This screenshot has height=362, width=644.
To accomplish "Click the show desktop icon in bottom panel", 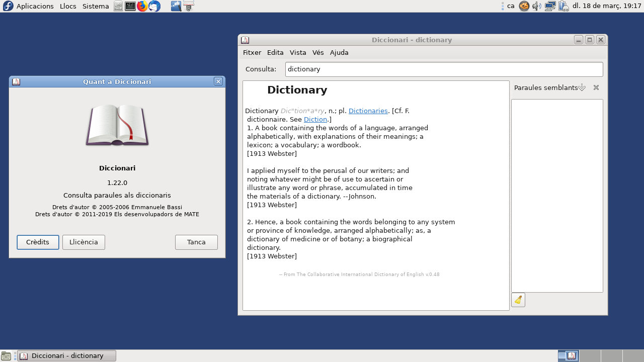I will click(6, 356).
